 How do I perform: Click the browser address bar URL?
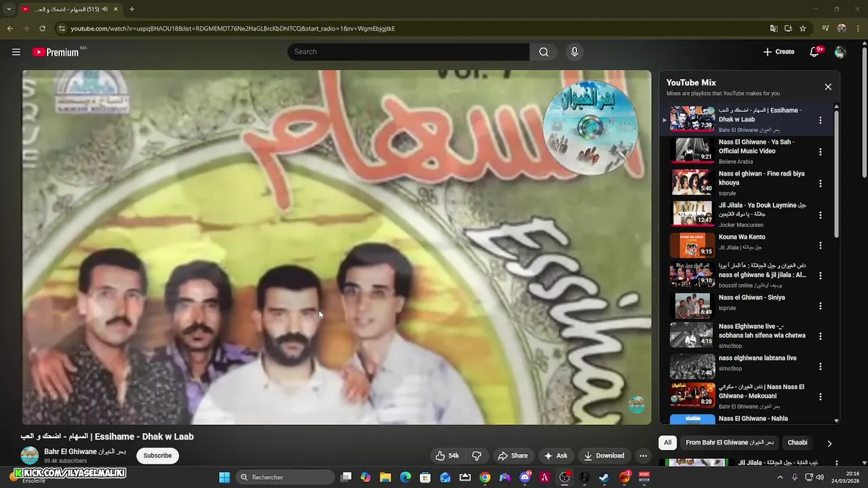point(233,28)
